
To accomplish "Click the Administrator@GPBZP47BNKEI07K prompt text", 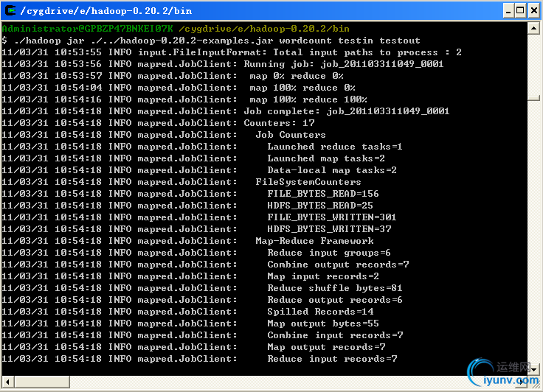I will [87, 29].
